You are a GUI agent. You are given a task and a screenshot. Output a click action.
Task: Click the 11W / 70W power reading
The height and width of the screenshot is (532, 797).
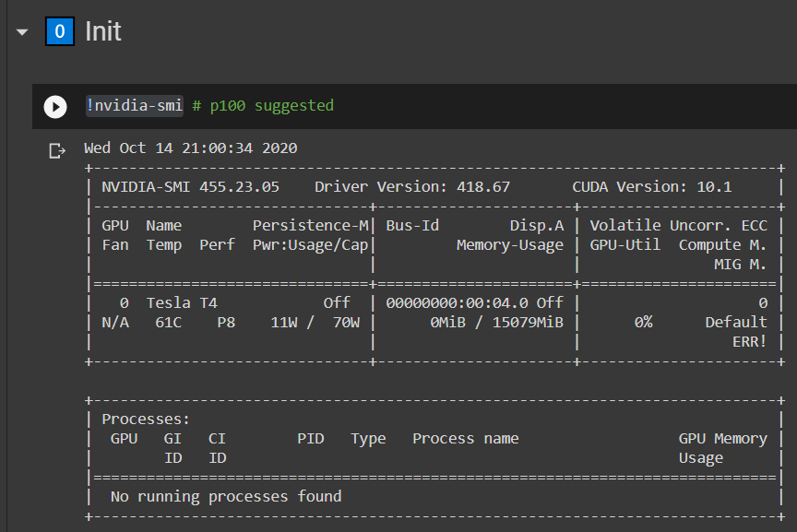(315, 322)
